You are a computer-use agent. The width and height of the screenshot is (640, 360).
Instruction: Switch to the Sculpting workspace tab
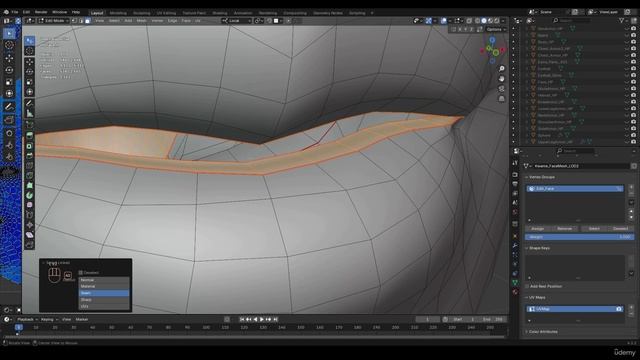142,13
